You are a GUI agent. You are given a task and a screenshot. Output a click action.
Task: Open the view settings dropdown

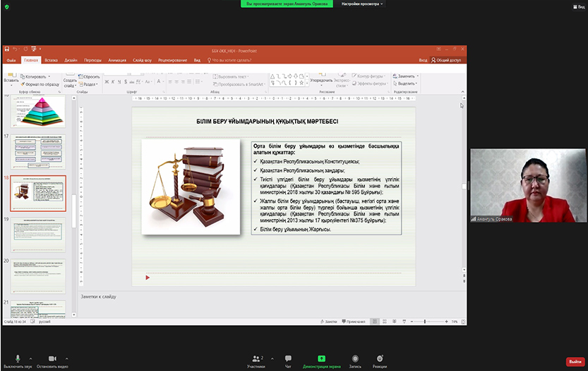point(362,4)
